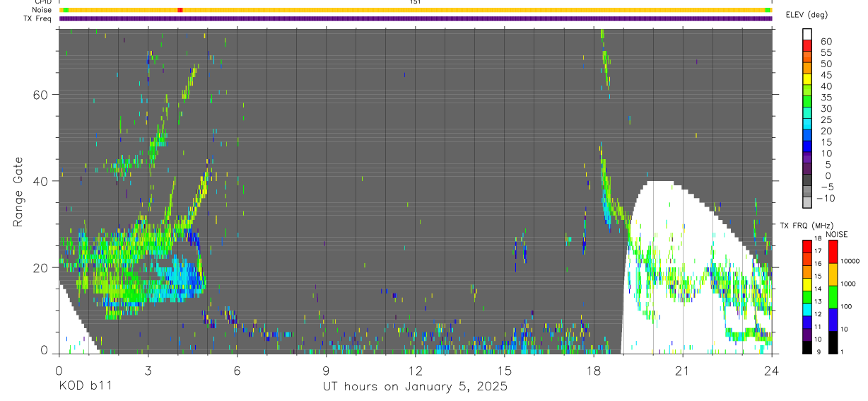Click the '18' label on TX FRQ legend
Screen dimensions: 868x401
[x=818, y=239]
